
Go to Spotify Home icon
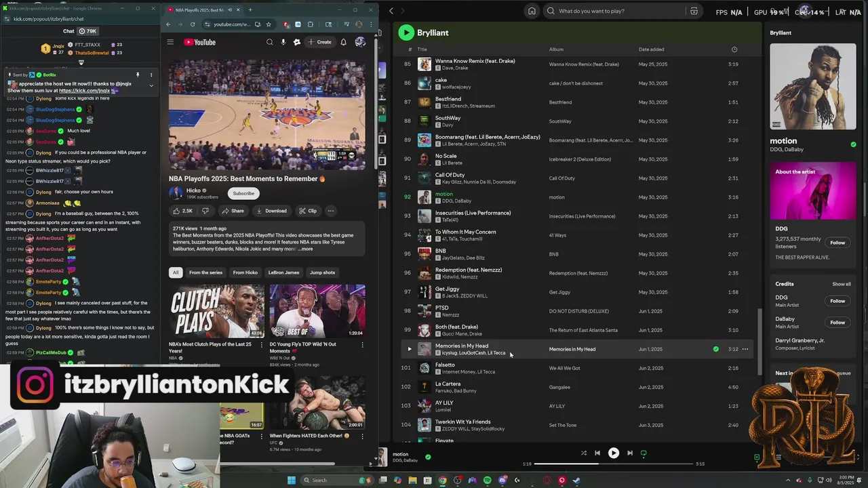(x=532, y=11)
